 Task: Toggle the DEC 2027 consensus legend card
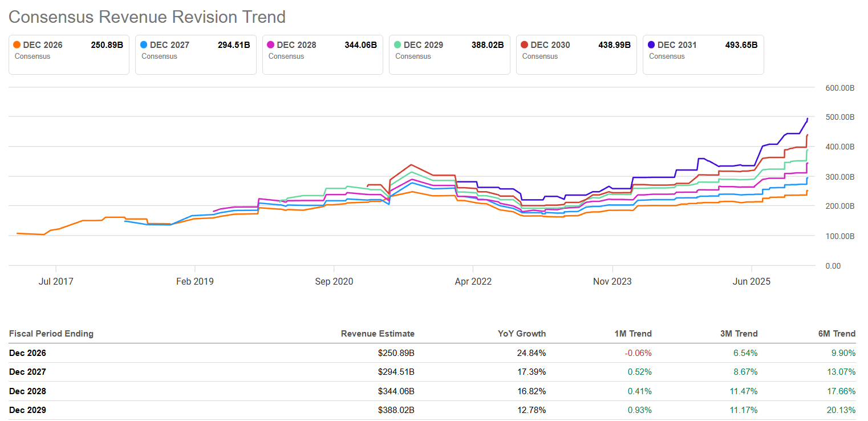[196, 55]
